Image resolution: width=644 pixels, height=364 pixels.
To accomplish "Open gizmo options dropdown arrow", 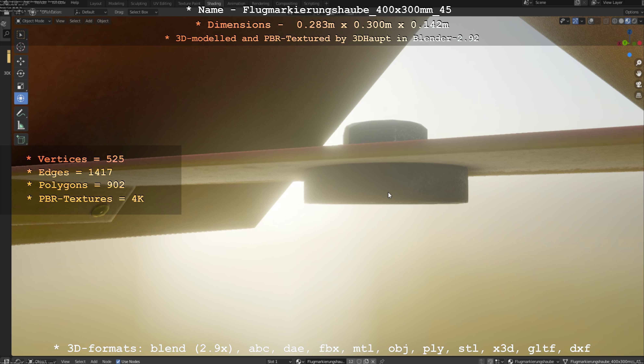I will pyautogui.click(x=582, y=21).
